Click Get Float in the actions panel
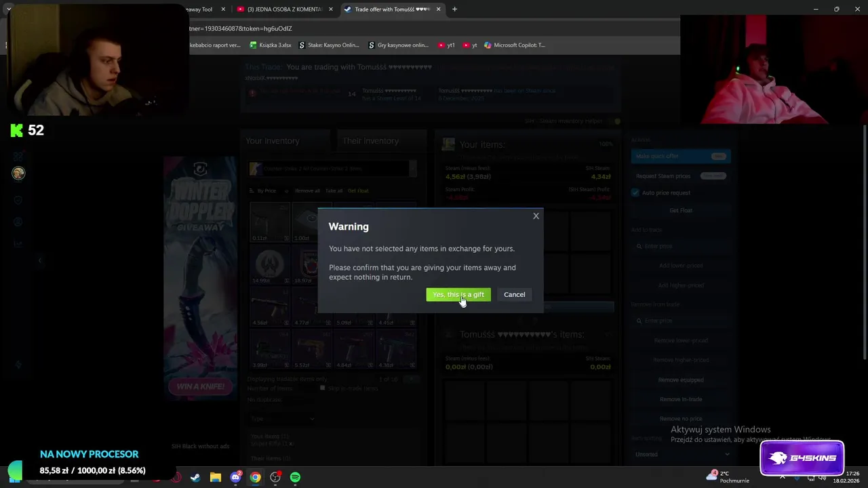Viewport: 868px width, 488px height. pyautogui.click(x=681, y=210)
